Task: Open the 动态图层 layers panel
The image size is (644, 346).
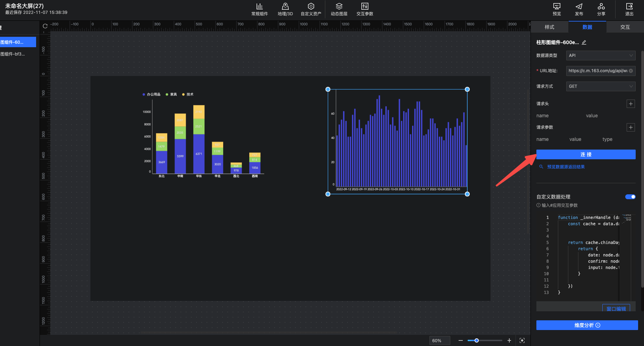Action: tap(339, 9)
